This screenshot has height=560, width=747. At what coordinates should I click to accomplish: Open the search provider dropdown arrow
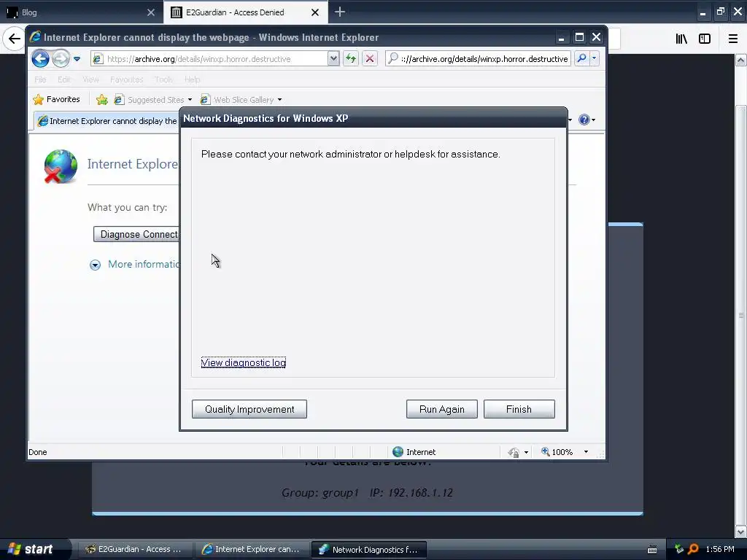pos(594,58)
